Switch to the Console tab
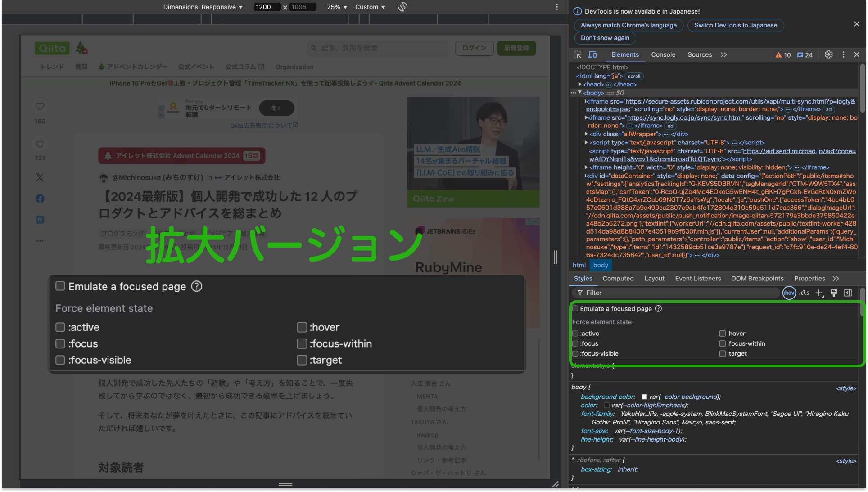Screen dimensions: 868x492 point(663,54)
